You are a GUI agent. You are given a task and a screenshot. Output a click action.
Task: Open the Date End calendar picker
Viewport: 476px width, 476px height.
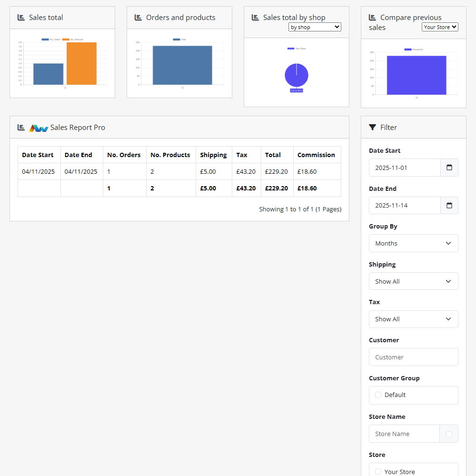pyautogui.click(x=449, y=205)
